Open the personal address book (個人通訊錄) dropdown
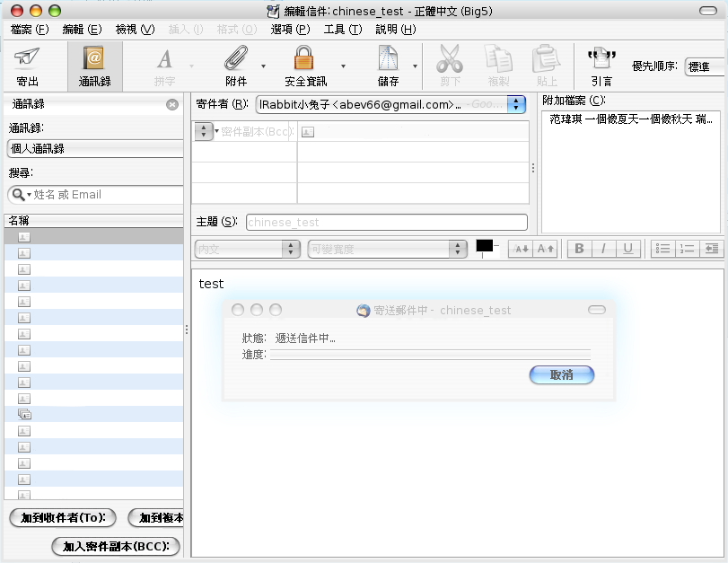This screenshot has height=563, width=728. click(94, 149)
